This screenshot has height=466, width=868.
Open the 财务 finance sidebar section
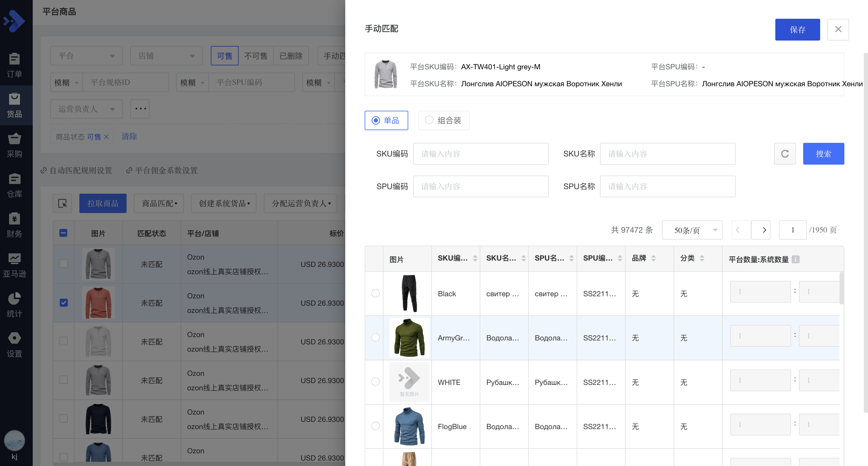click(15, 225)
